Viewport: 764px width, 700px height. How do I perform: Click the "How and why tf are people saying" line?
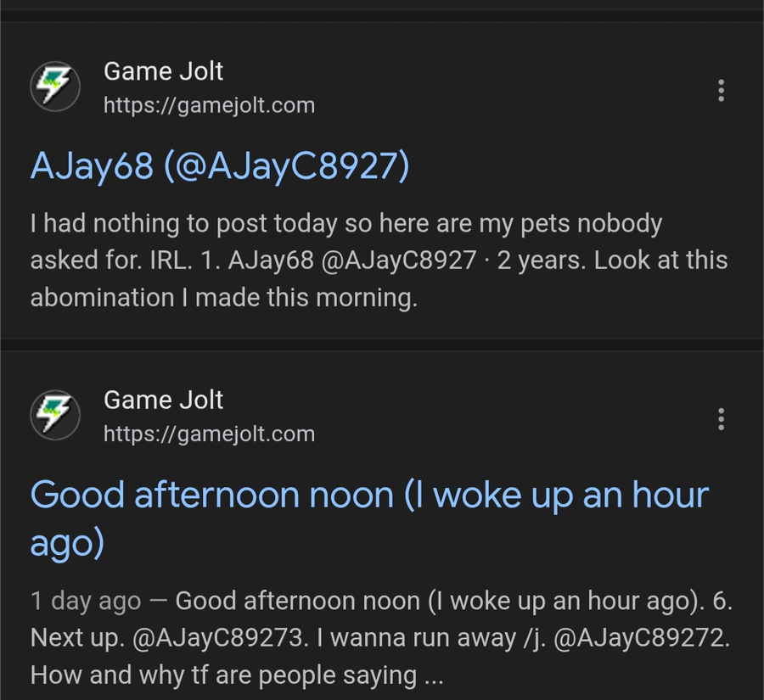(222, 675)
